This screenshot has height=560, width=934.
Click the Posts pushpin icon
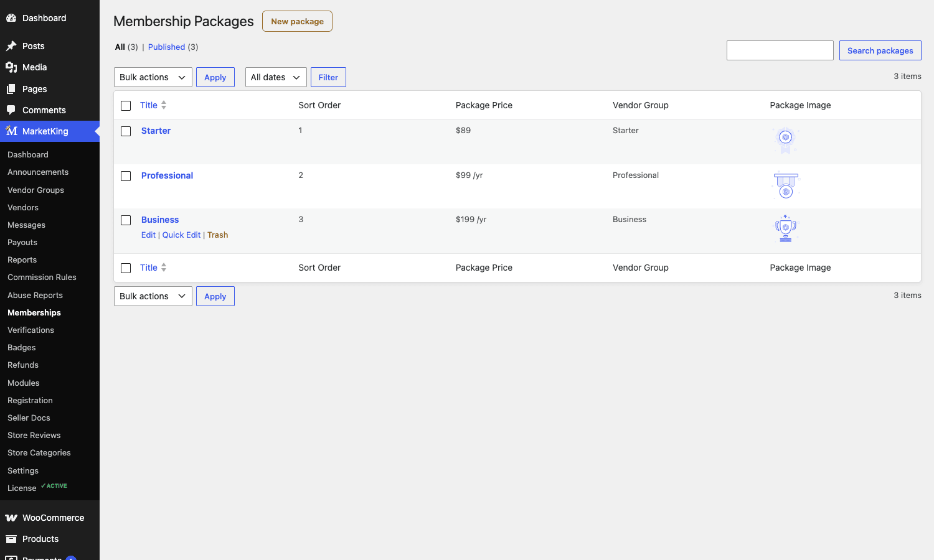coord(11,46)
